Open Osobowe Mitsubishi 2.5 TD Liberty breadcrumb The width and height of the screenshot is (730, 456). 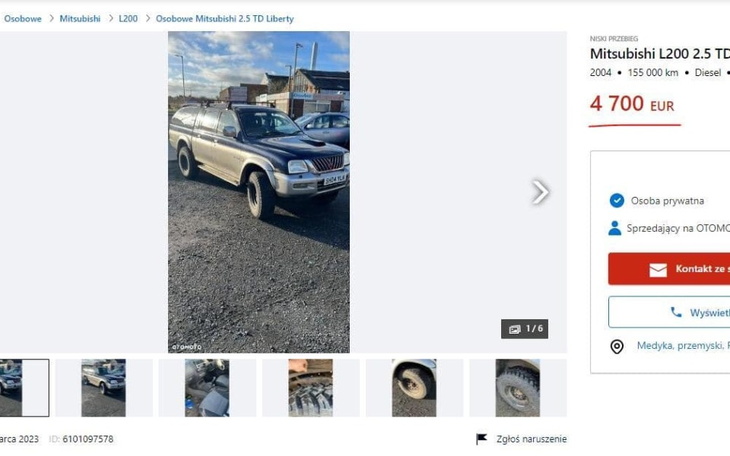pos(225,19)
